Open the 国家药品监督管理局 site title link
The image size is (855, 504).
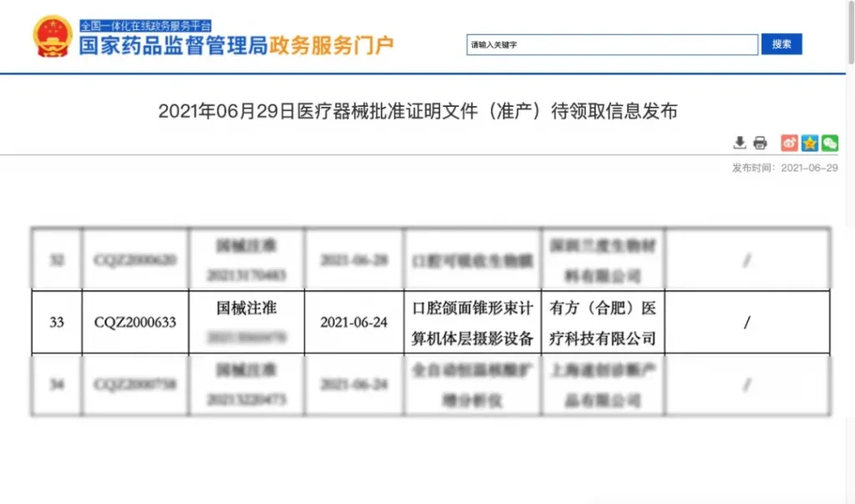pos(173,46)
